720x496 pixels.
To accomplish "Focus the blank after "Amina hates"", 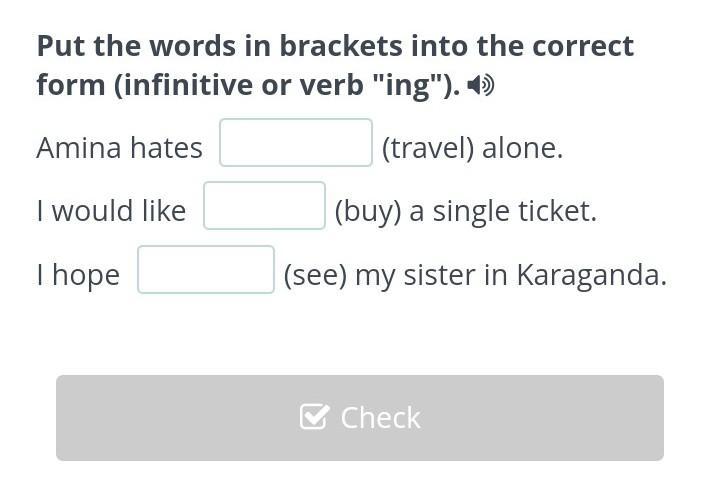I will 296,143.
